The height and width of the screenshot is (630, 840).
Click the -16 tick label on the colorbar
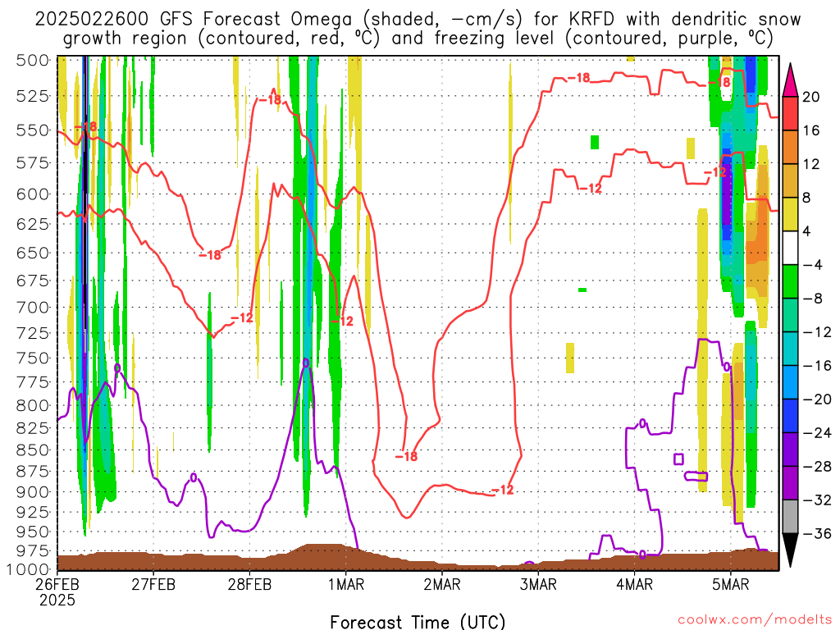[x=817, y=366]
